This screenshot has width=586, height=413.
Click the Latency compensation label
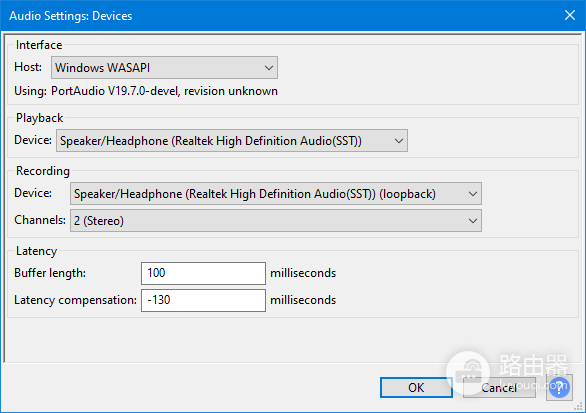tap(75, 300)
